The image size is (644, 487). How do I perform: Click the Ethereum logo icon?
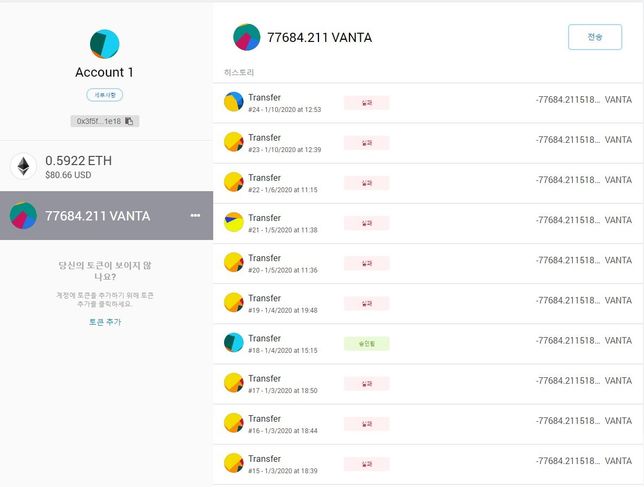(x=23, y=166)
